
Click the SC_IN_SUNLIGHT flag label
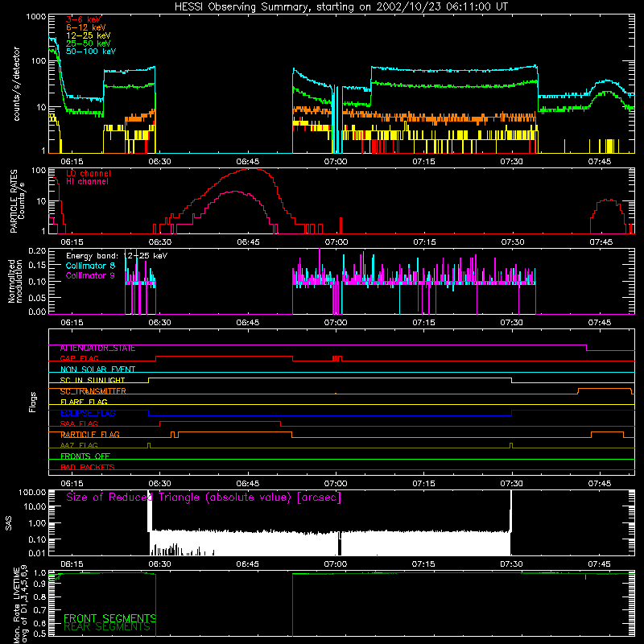click(x=93, y=380)
